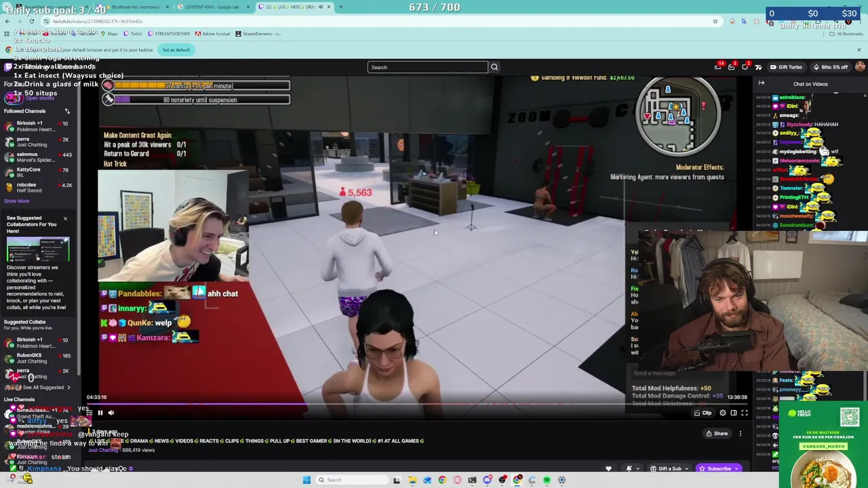Create a Clip from the video
This screenshot has width=868, height=488.
point(703,413)
